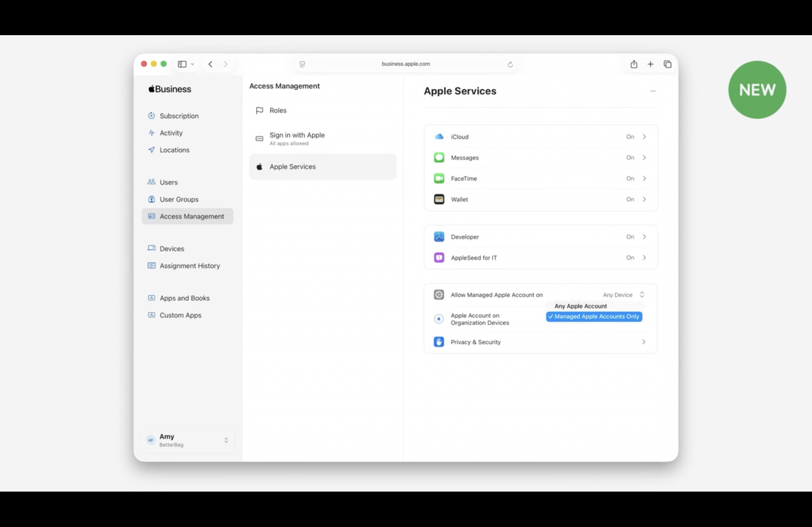Viewport: 812px width, 527px height.
Task: Expand Privacy & Security chevron
Action: (643, 342)
